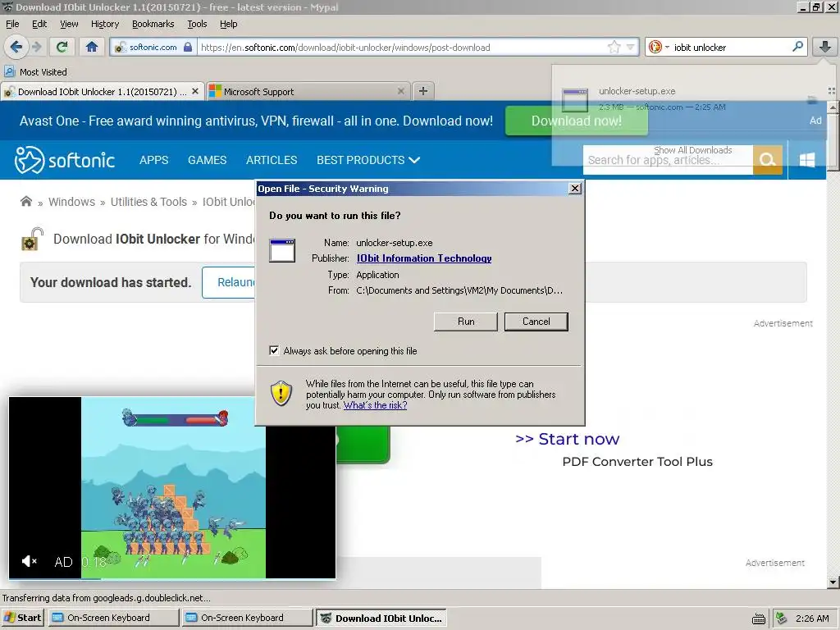Open the Utilities & Tools breadcrumb
The width and height of the screenshot is (840, 630).
[x=148, y=202]
